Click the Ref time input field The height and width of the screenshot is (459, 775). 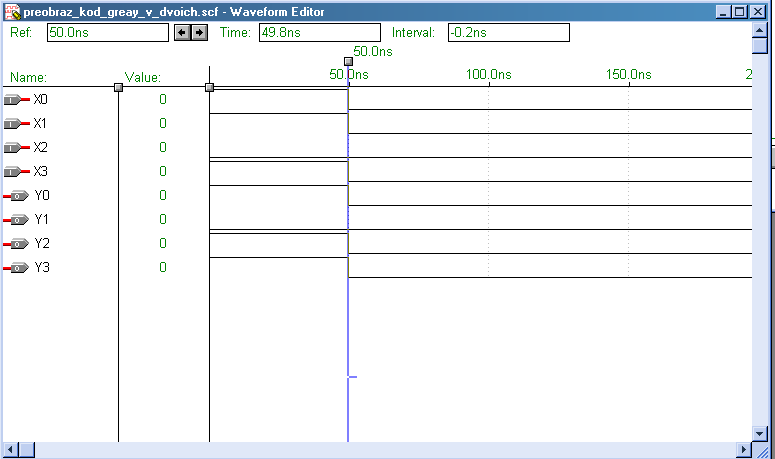pos(108,33)
